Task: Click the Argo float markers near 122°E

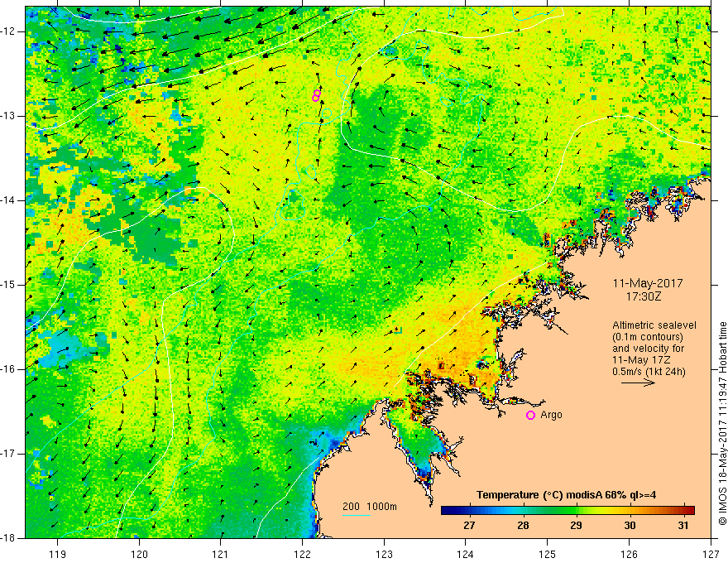Action: point(316,96)
